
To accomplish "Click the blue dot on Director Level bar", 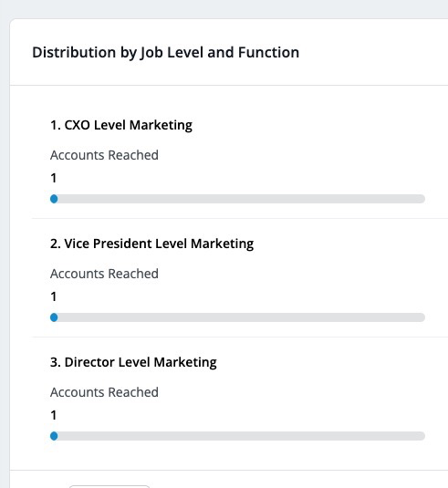I will 54,436.
